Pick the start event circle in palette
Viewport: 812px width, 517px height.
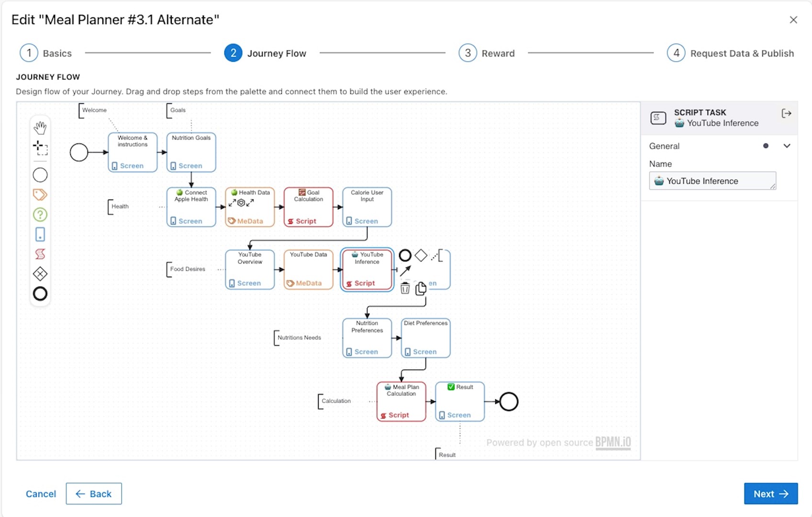[40, 175]
